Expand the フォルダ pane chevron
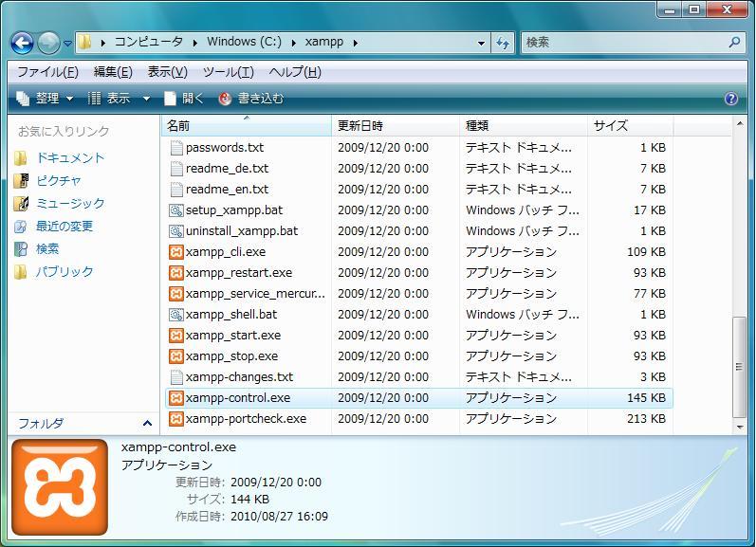Image resolution: width=756 pixels, height=547 pixels. [147, 424]
